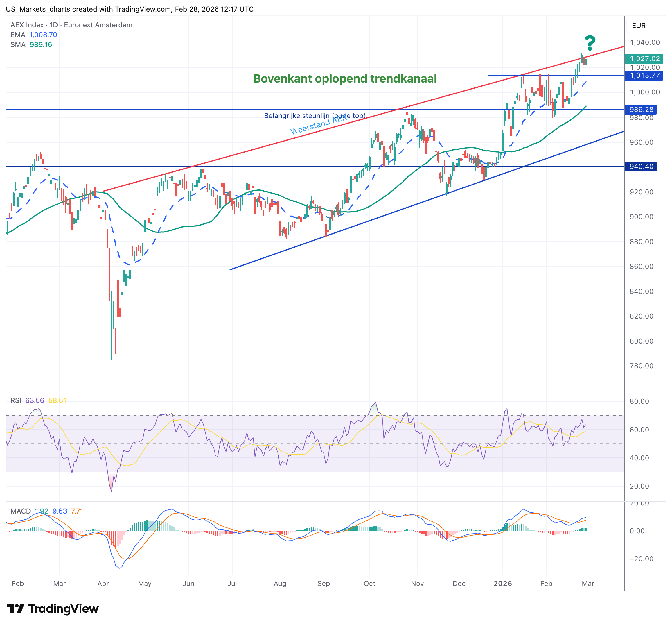Click 'Belangrijke steunlijn (oude top)' label

point(315,116)
